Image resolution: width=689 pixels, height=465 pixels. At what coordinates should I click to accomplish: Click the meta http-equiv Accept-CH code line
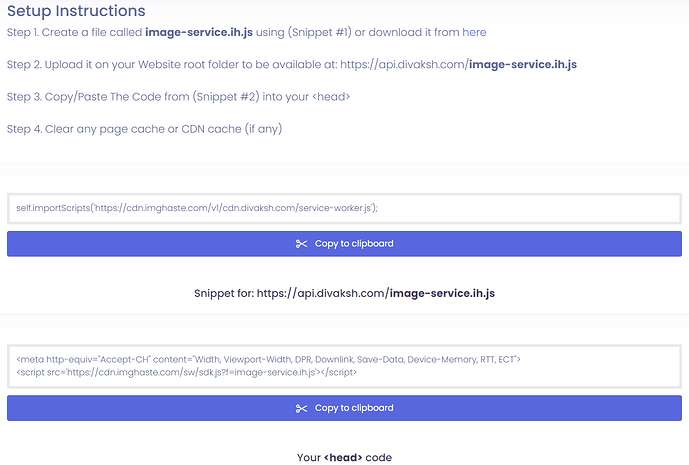click(x=268, y=359)
